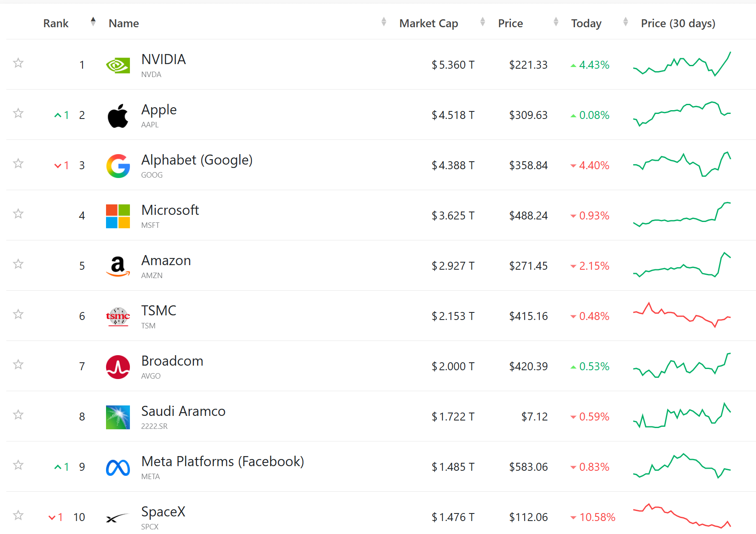Viewport: 756px width, 534px height.
Task: Click the Price column header
Action: pyautogui.click(x=510, y=23)
